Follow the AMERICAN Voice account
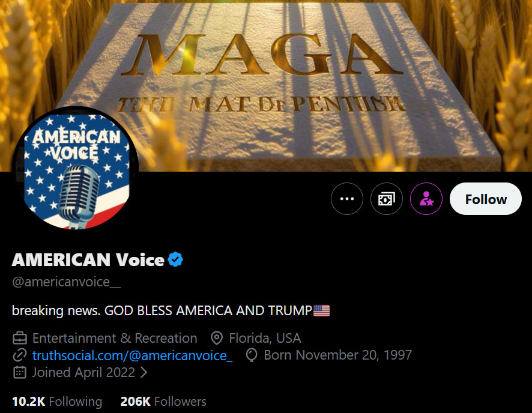Screen dimensions: 532x413 (x=486, y=199)
